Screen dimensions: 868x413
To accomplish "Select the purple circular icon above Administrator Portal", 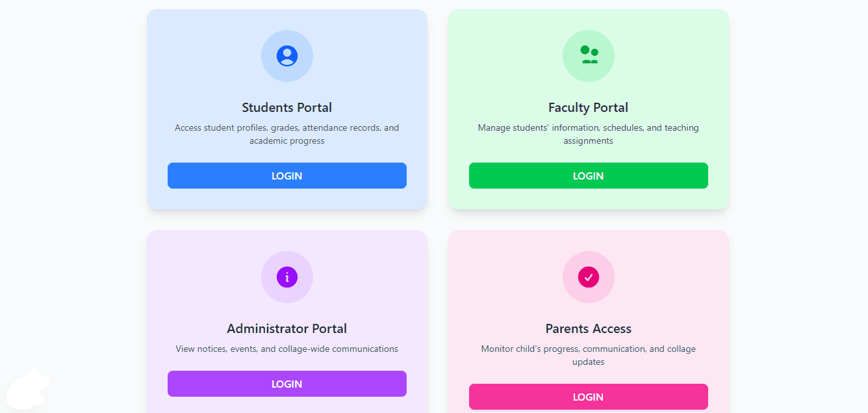I will click(287, 277).
